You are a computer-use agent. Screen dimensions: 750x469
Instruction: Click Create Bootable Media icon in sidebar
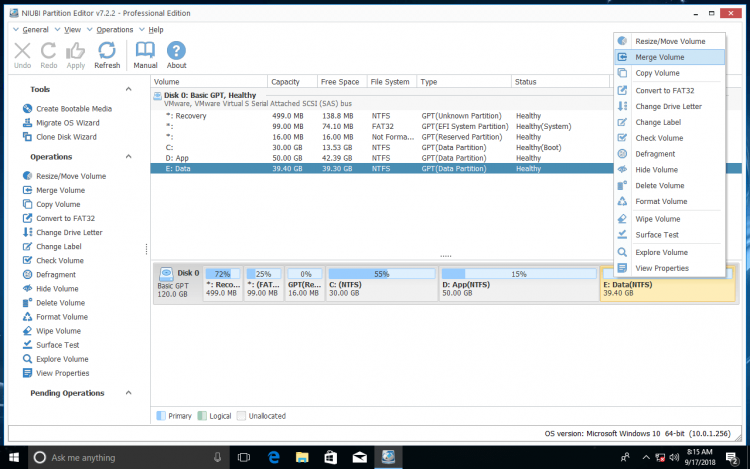[x=27, y=109]
